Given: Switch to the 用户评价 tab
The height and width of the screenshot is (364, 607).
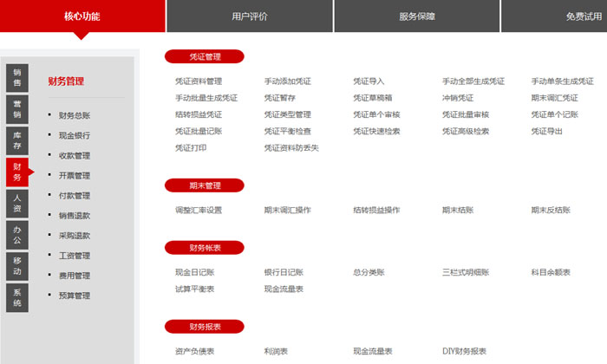Looking at the screenshot, I should (x=250, y=16).
